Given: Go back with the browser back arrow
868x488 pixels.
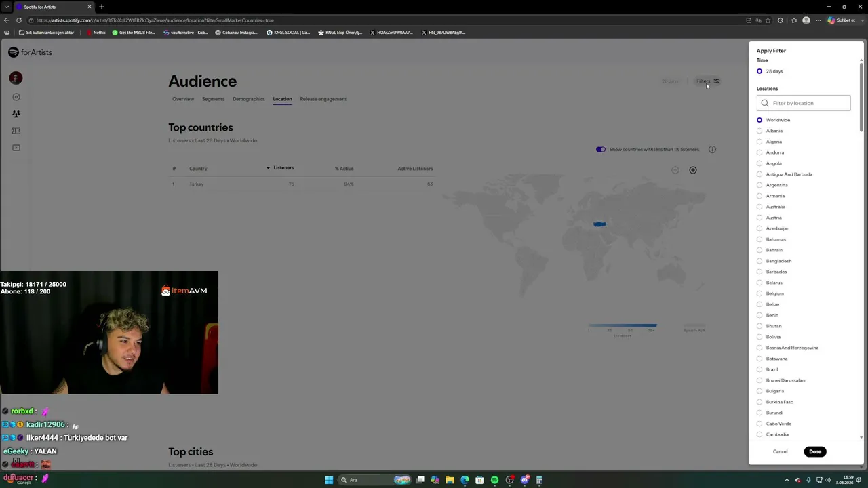Looking at the screenshot, I should 7,20.
